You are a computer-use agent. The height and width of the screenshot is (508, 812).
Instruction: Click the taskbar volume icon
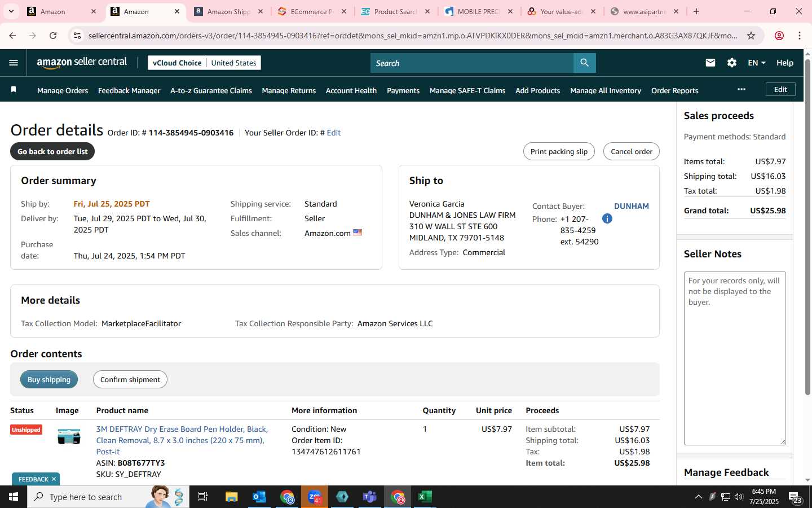(739, 497)
